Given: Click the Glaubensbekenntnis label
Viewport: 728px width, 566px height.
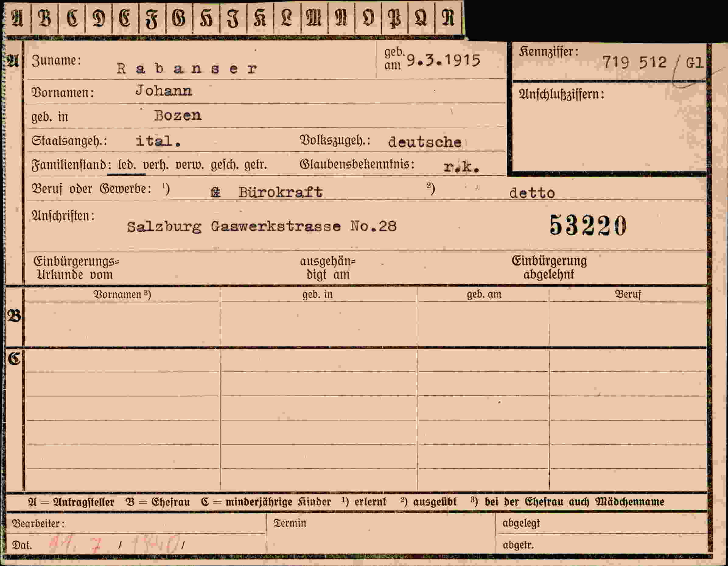Looking at the screenshot, I should pyautogui.click(x=357, y=164).
